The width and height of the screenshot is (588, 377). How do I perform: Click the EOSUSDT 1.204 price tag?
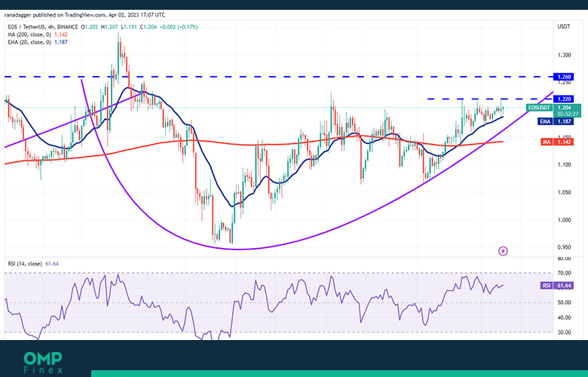553,108
